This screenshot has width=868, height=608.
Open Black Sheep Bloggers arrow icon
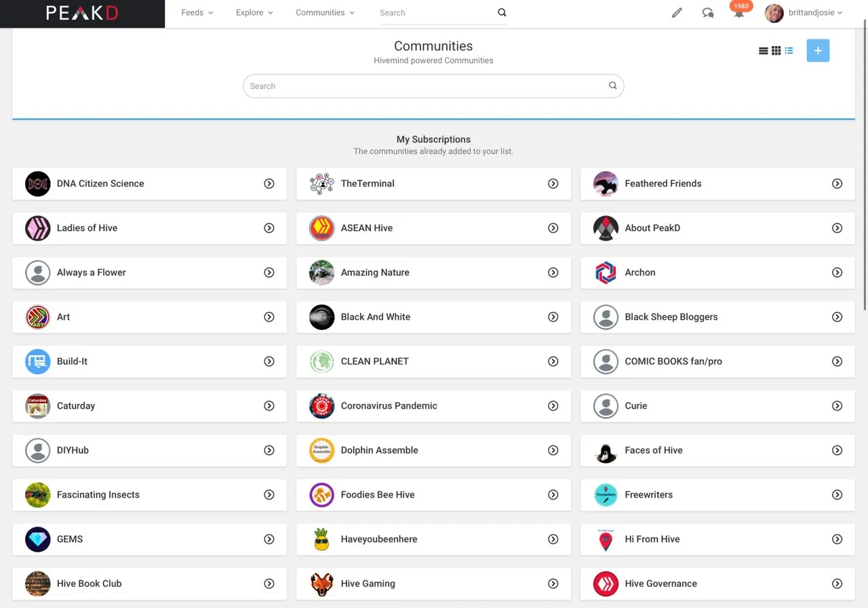[837, 317]
